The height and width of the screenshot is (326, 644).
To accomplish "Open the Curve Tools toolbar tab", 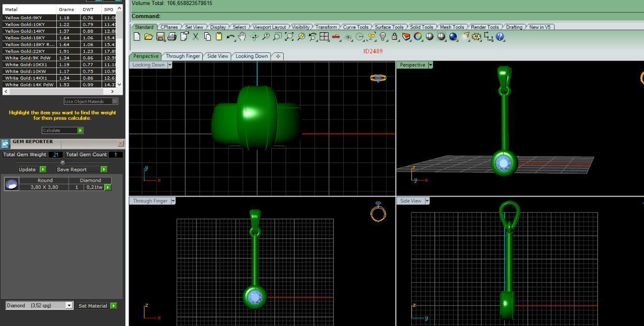I will click(x=356, y=27).
